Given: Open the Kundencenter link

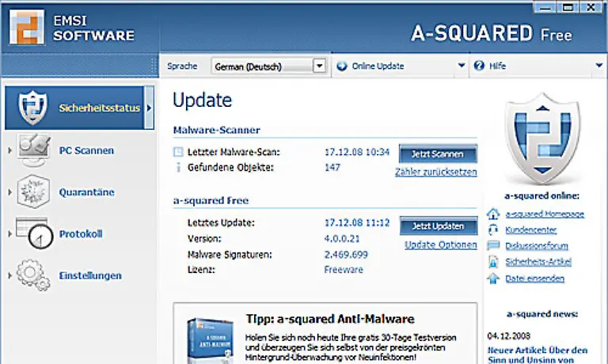Looking at the screenshot, I should (x=531, y=230).
